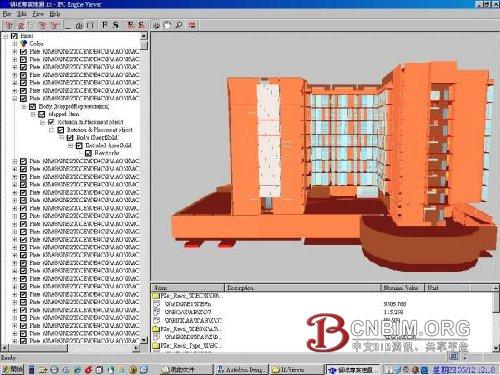Open the View menu
Image resolution: width=500 pixels, height=375 pixels.
38,14
